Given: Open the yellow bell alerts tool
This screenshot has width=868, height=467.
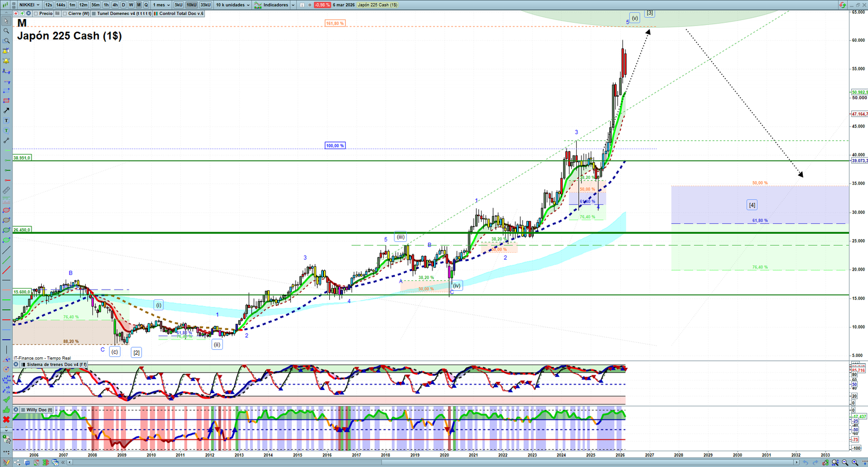Looking at the screenshot, I should pos(7,61).
